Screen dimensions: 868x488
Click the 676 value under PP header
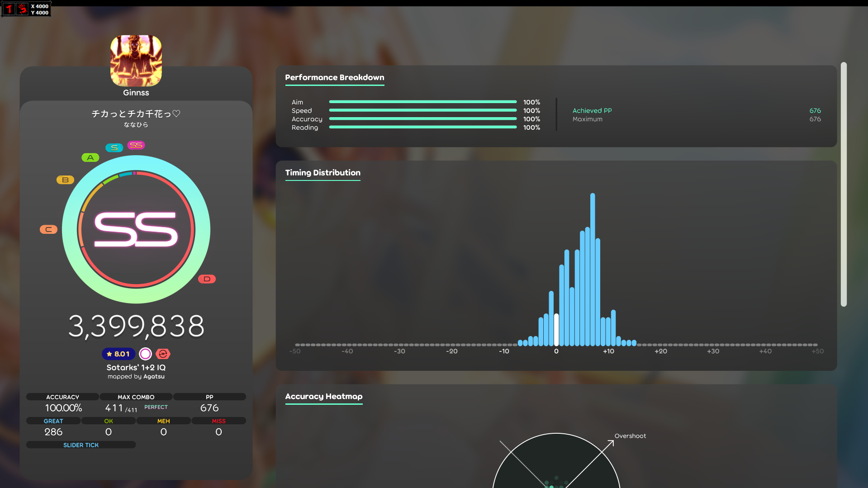click(x=209, y=408)
